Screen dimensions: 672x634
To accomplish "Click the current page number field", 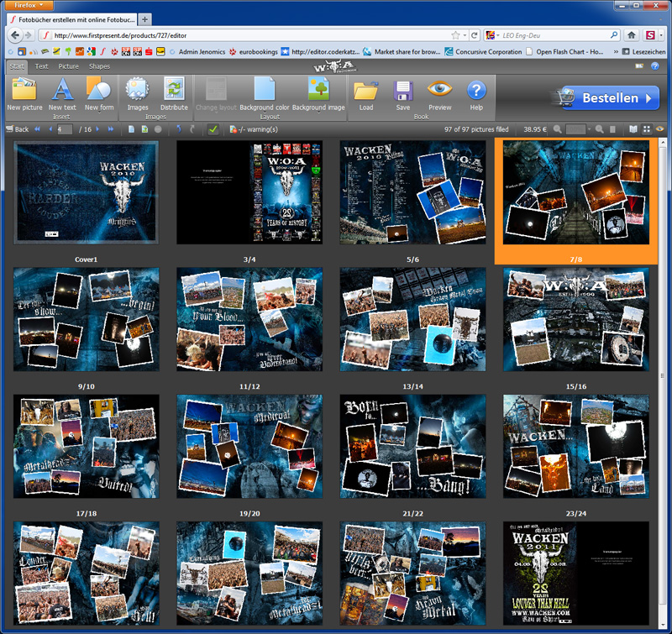I will click(65, 129).
